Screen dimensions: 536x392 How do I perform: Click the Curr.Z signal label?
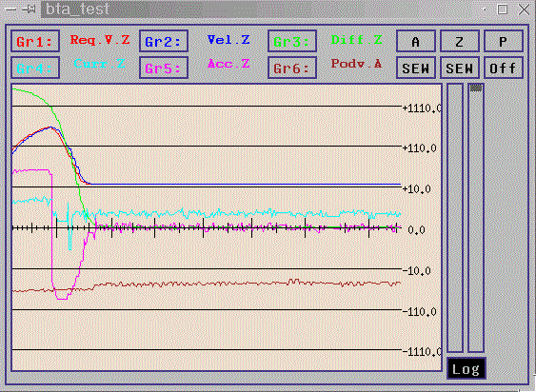pyautogui.click(x=99, y=64)
